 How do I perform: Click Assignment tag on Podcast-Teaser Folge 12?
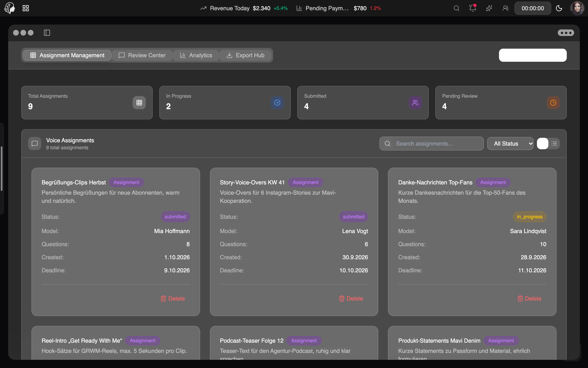(x=304, y=340)
